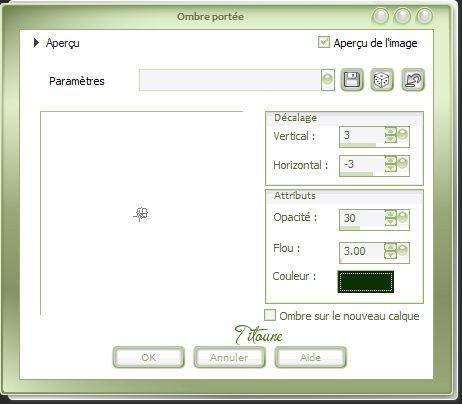
Task: Reset settings to default with the arrow icon
Action: pyautogui.click(x=413, y=80)
